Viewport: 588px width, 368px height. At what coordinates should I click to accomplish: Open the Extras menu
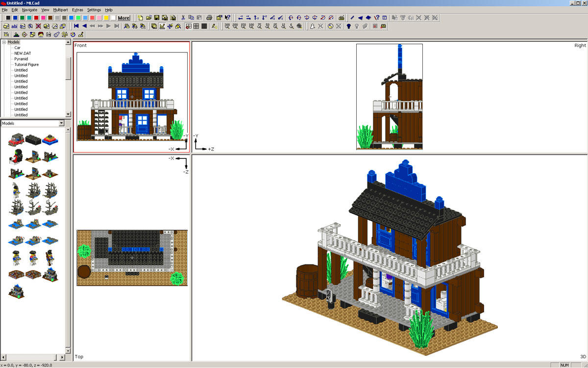[77, 10]
